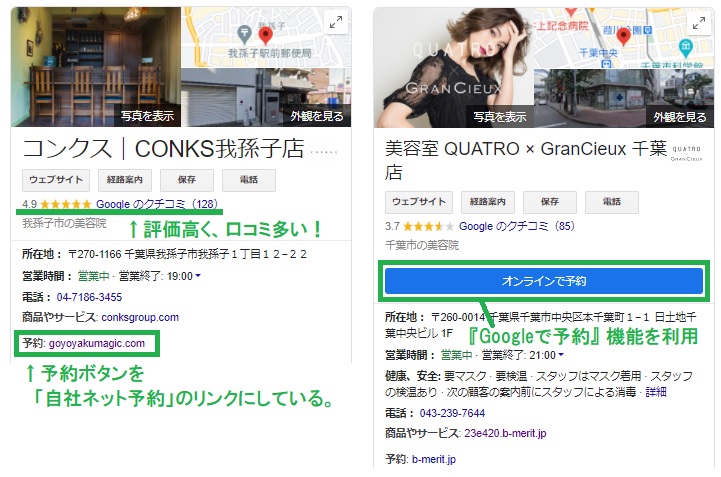The height and width of the screenshot is (477, 721).
Task: Click the QUATRO address 〒260-0014 text
Action: coord(541,325)
